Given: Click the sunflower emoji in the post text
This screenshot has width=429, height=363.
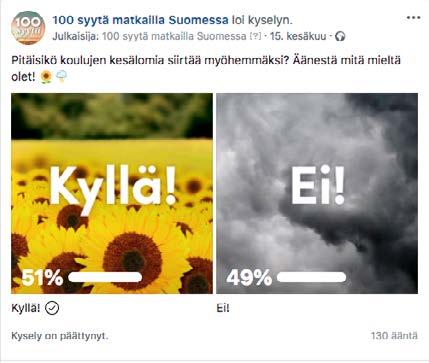Looking at the screenshot, I should (x=46, y=77).
